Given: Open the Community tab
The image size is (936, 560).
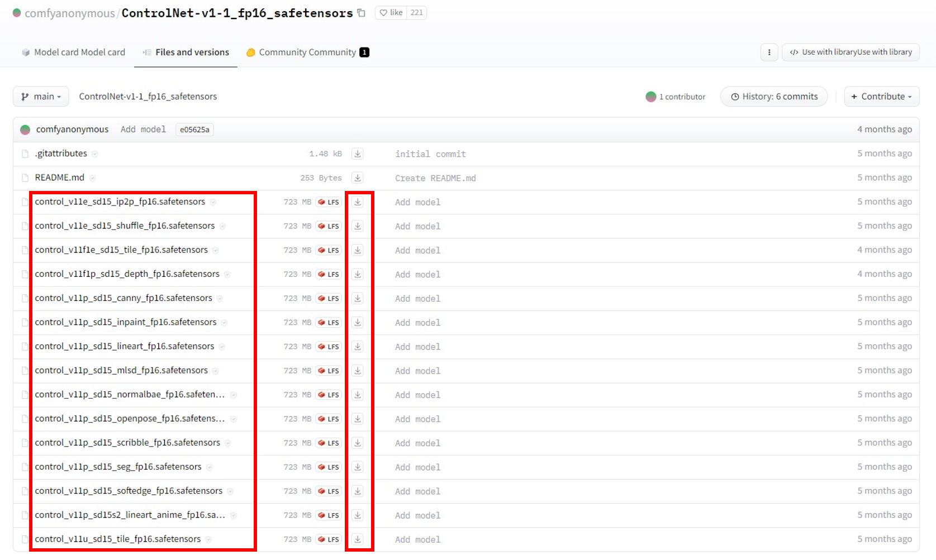Looking at the screenshot, I should pos(307,52).
